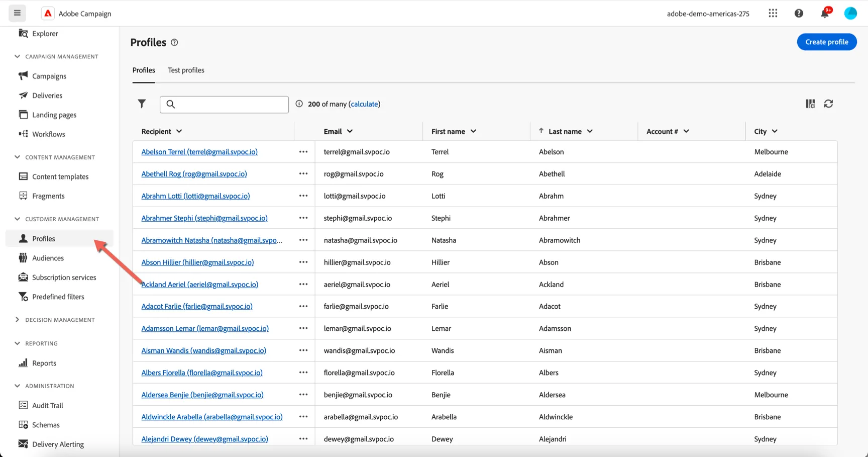Open more actions for Aisman Wandis
868x457 pixels.
303,350
